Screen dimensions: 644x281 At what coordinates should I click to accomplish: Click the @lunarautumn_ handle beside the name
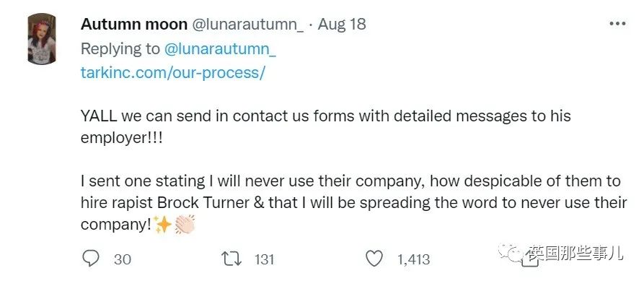[248, 25]
